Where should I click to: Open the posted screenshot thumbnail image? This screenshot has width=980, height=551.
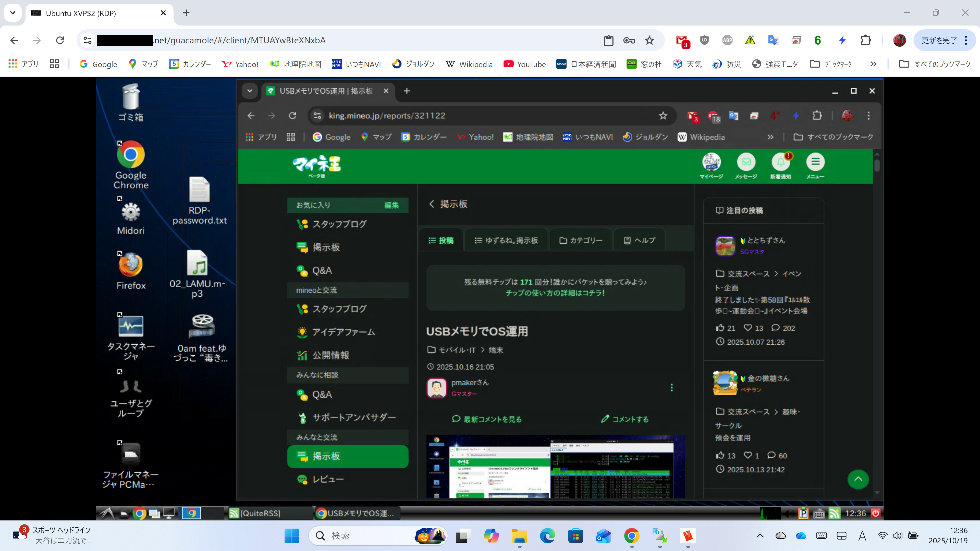pyautogui.click(x=555, y=467)
